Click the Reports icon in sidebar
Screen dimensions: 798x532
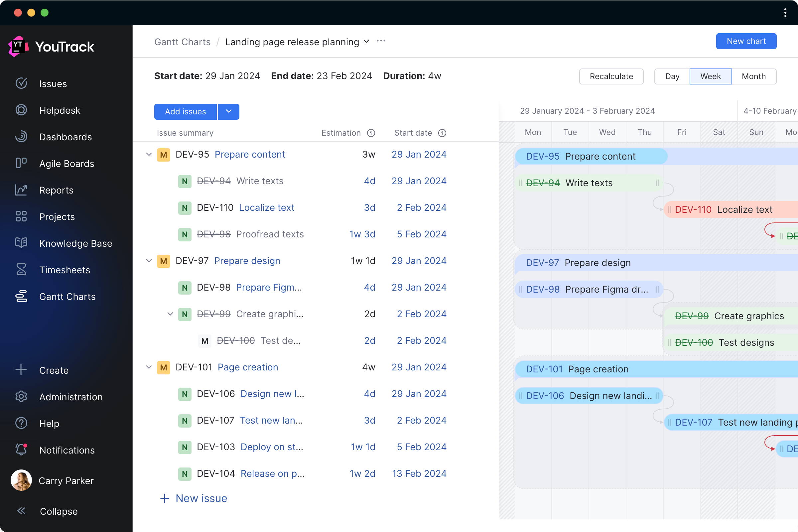point(22,190)
